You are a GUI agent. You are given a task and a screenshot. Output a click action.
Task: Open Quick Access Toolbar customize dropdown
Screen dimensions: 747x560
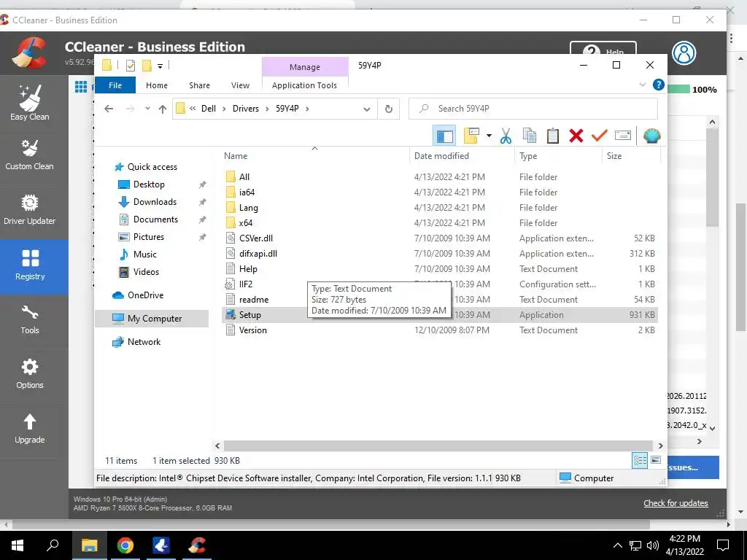pos(160,66)
